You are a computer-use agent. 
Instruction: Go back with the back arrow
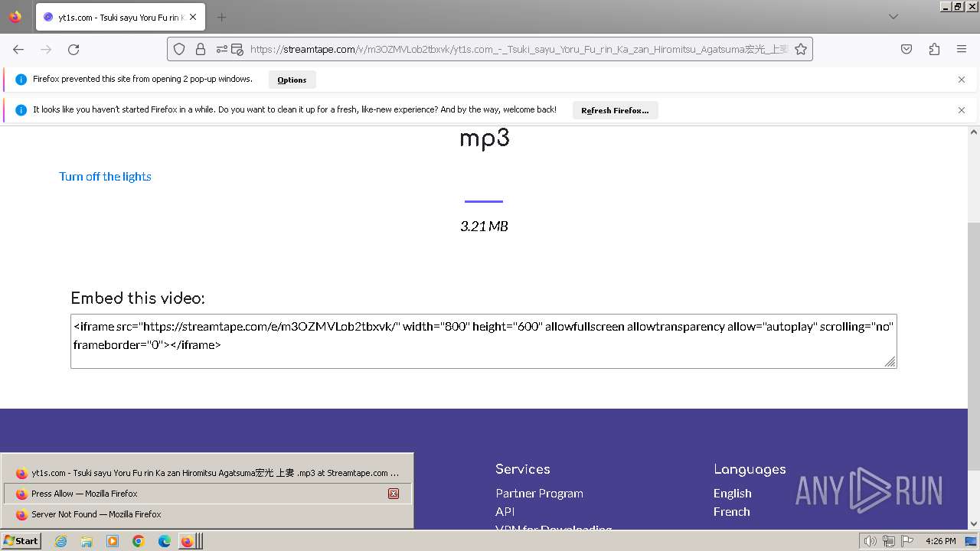(18, 49)
